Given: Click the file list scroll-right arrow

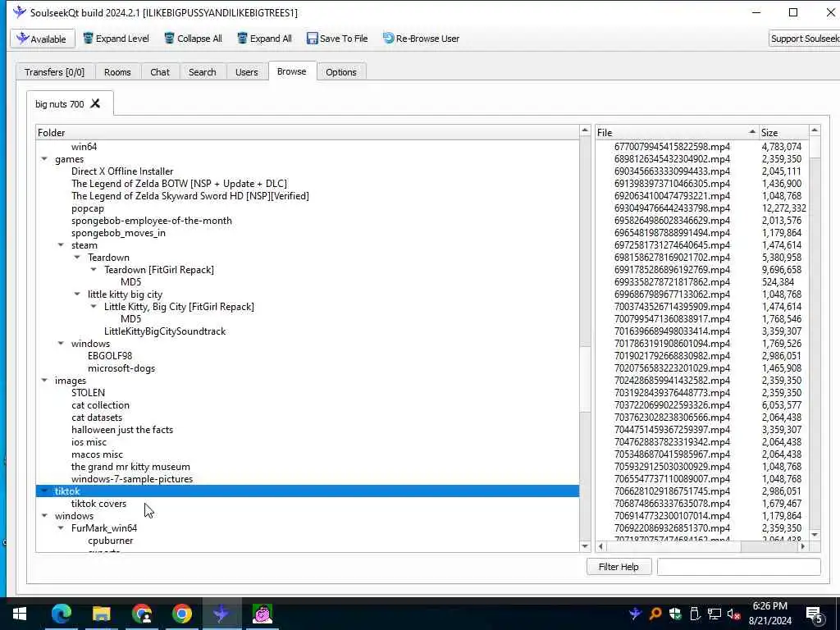Looking at the screenshot, I should pyautogui.click(x=802, y=546).
